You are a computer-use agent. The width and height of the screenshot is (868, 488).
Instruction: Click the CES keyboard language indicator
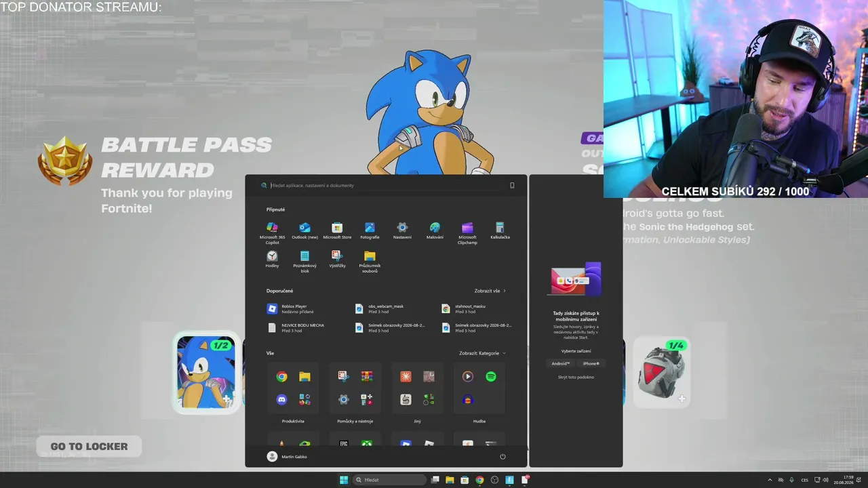pos(805,480)
